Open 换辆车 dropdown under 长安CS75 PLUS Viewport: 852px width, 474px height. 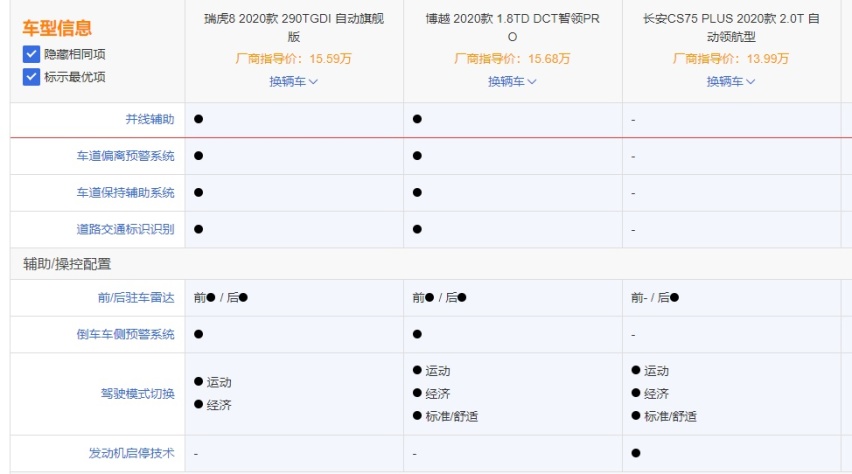point(730,82)
